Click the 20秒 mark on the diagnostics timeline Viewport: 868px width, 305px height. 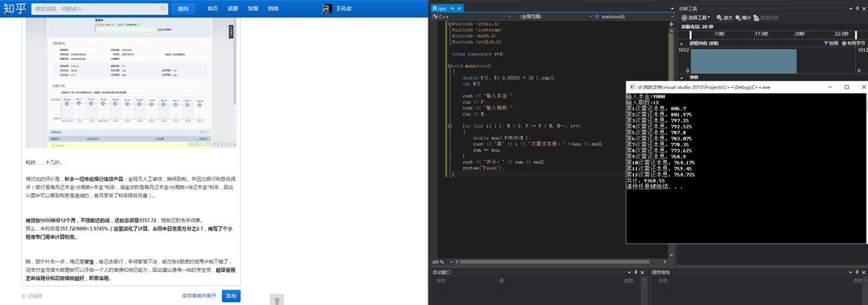click(x=800, y=34)
